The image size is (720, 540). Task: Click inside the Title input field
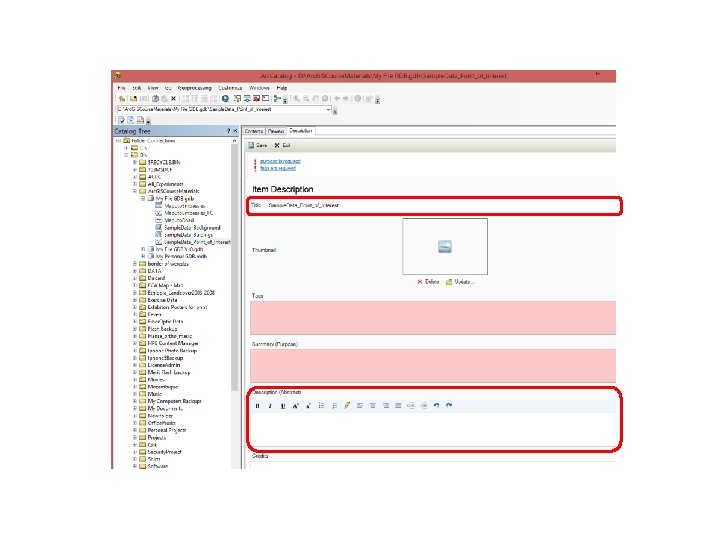(440, 205)
